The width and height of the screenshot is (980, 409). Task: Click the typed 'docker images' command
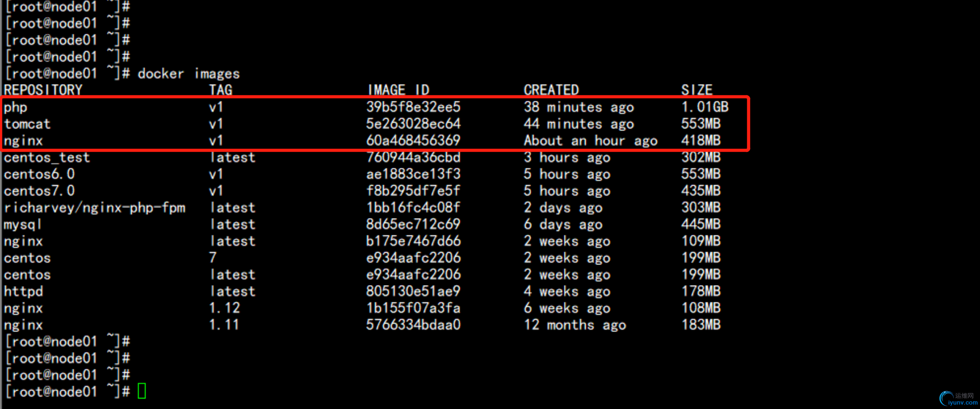(x=189, y=74)
